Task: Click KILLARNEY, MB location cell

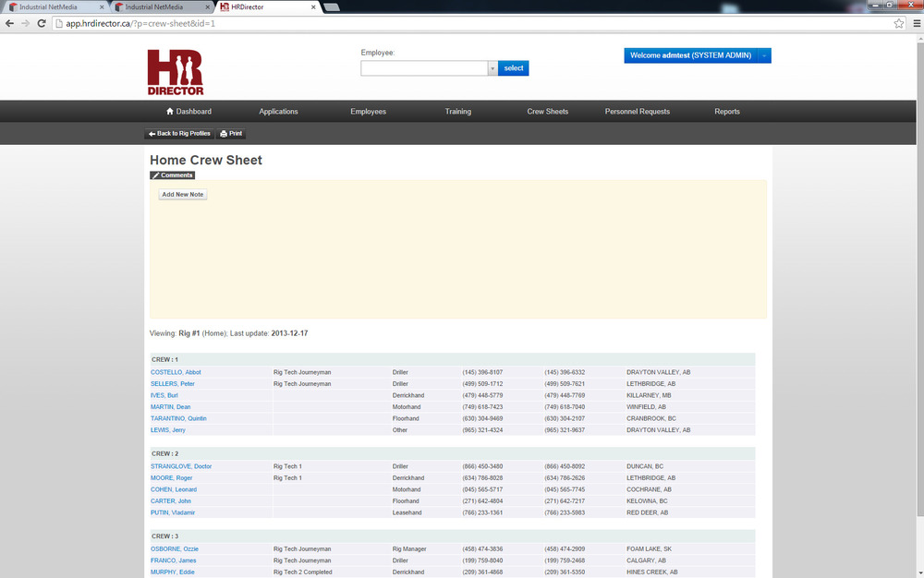Action: 649,395
